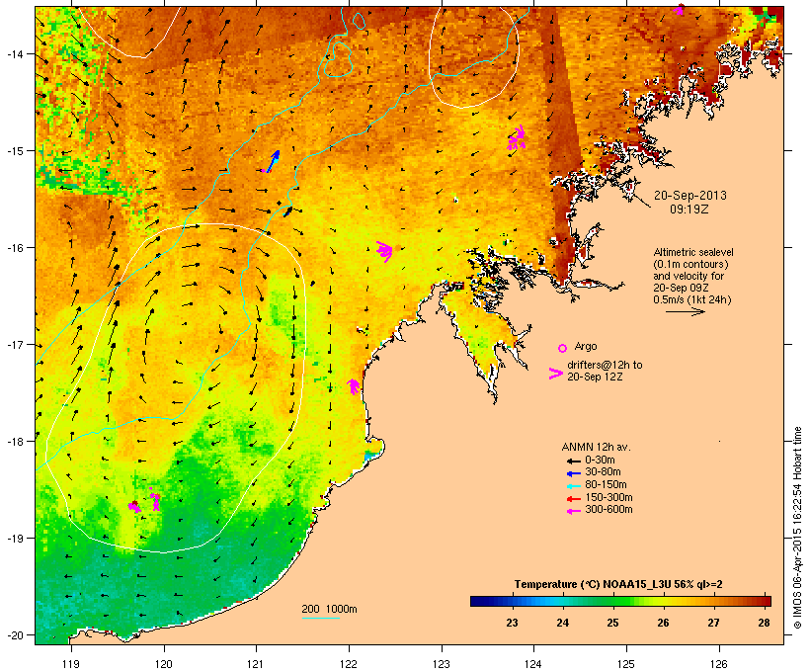Click the Temperature NOAA15_L3U title
The image size is (810, 672).
(618, 584)
